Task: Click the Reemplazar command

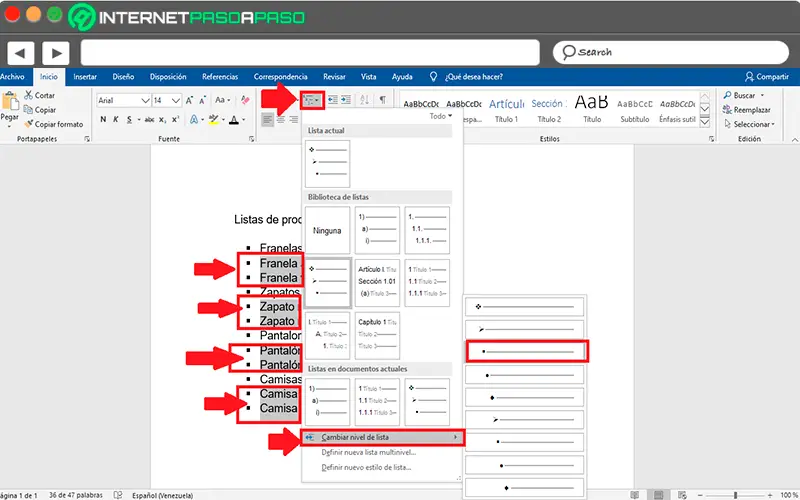Action: click(x=746, y=110)
